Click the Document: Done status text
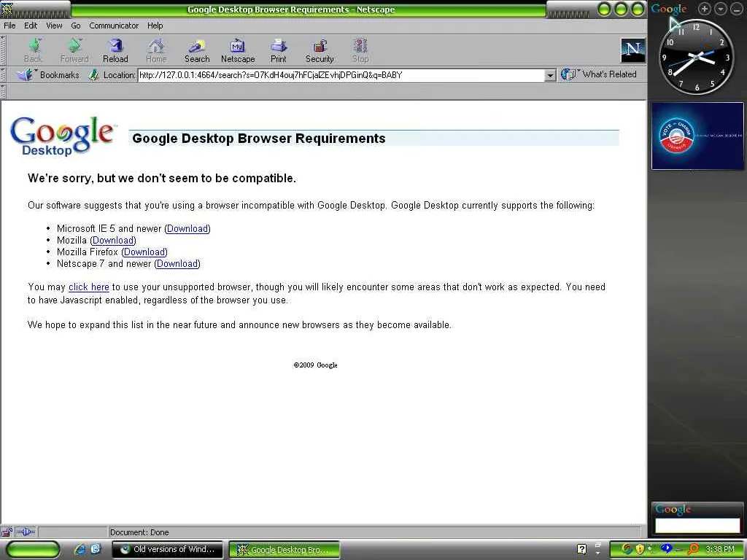 [139, 532]
